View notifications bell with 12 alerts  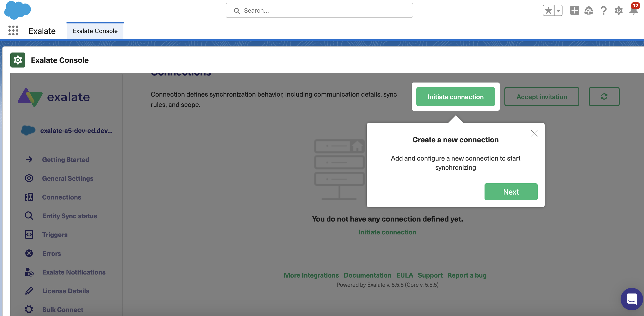(634, 10)
